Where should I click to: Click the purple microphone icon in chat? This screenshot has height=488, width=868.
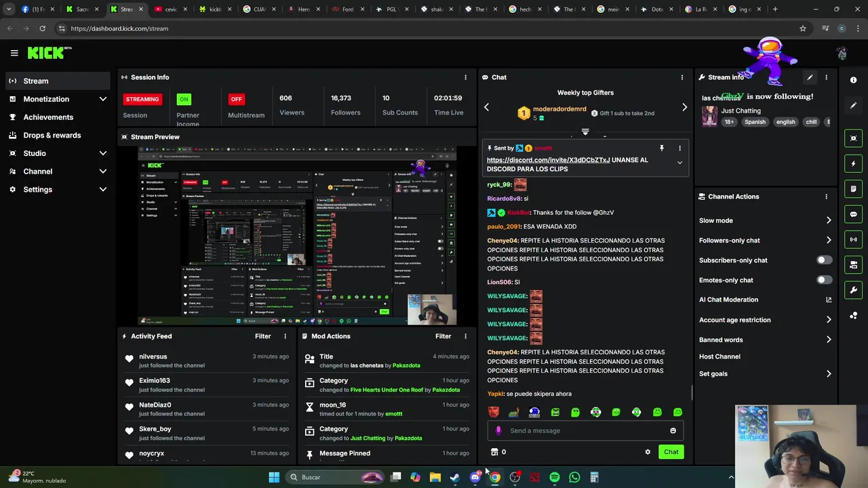498,430
